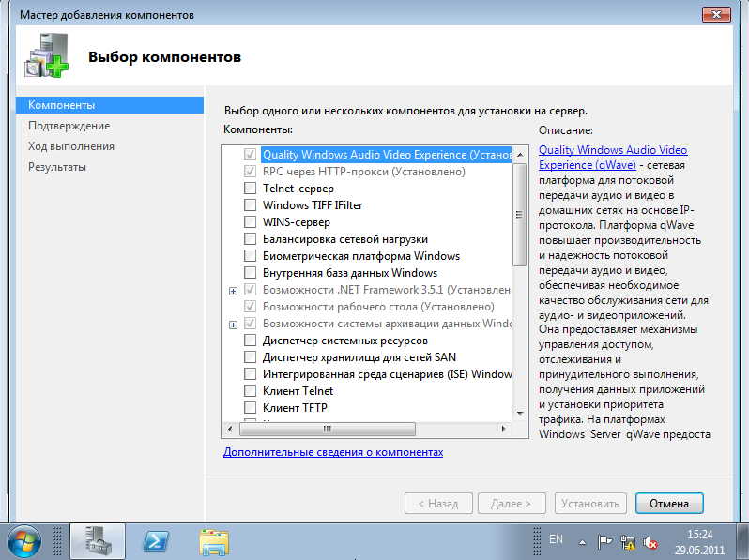Viewport: 749px width, 560px height.
Task: Select Возможности рабочего стола row
Action: [378, 307]
